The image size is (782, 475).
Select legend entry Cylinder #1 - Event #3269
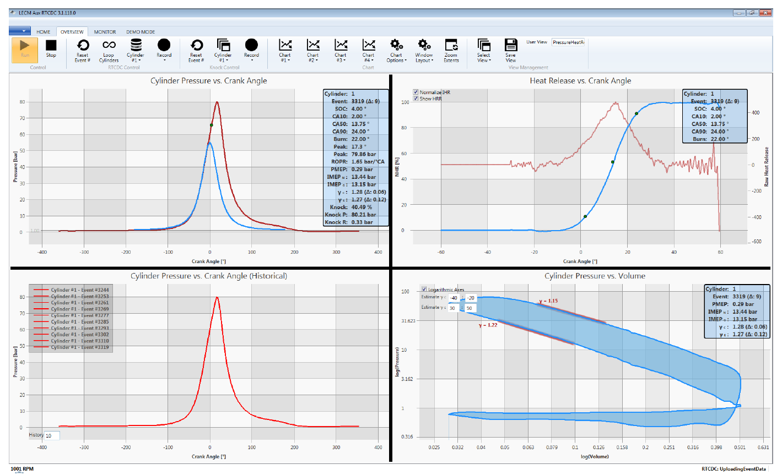point(71,309)
